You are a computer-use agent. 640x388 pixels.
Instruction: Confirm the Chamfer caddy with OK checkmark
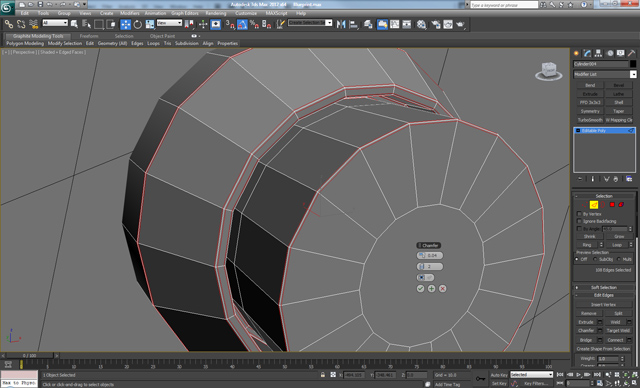pos(420,288)
